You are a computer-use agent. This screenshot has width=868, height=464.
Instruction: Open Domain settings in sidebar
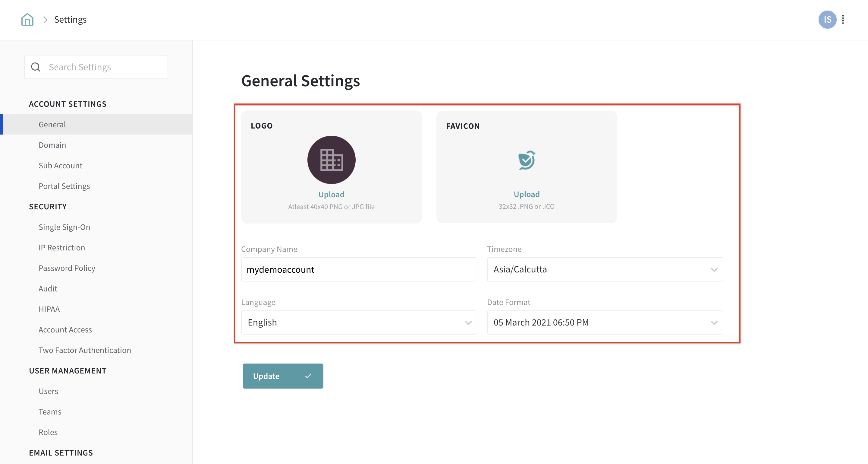tap(52, 145)
